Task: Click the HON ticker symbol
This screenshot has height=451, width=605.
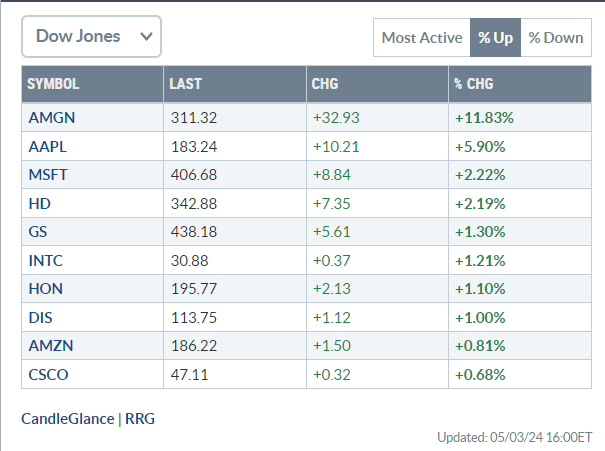Action: click(46, 289)
